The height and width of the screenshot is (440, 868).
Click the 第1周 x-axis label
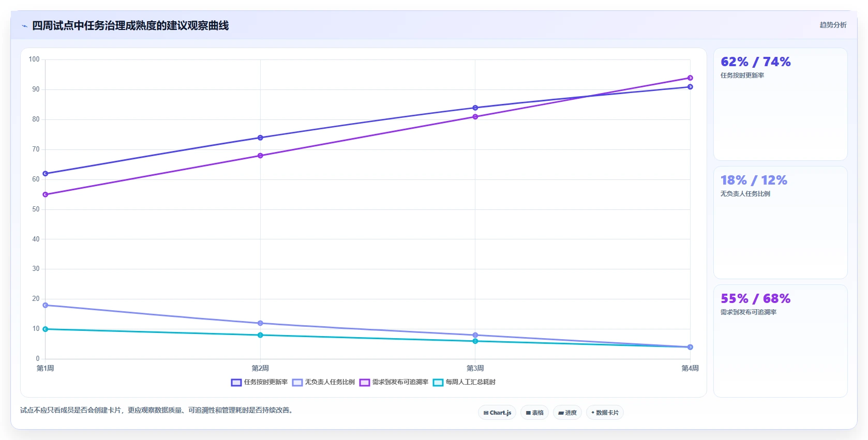coord(46,368)
